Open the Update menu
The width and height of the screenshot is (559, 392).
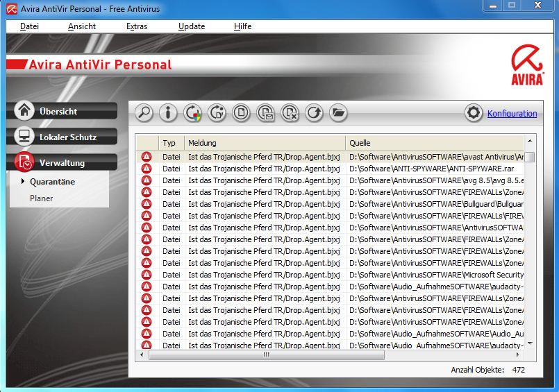click(192, 26)
